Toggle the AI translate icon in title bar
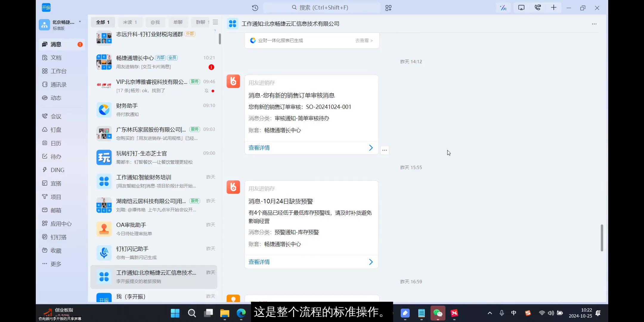The image size is (644, 322). [503, 7]
